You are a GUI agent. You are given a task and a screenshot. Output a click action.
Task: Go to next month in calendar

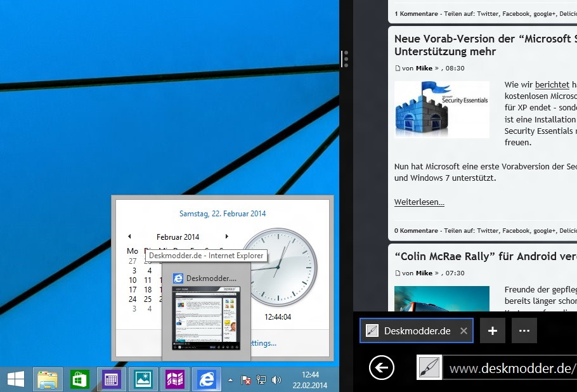tap(227, 237)
